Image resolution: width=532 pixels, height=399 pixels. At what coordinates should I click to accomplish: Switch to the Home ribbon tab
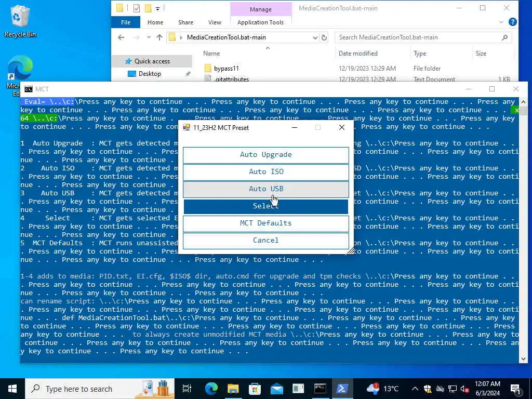point(155,22)
